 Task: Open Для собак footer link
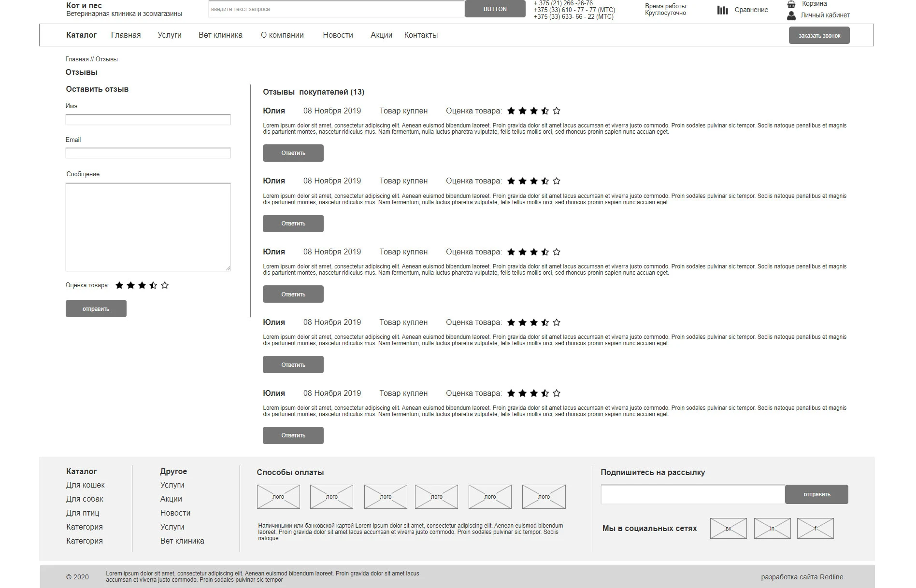85,499
